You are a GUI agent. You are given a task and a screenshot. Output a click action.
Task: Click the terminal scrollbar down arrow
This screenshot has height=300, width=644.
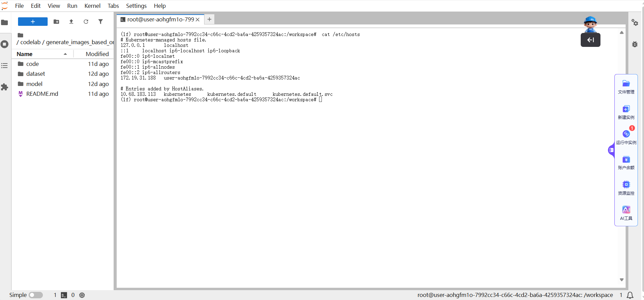(x=622, y=280)
